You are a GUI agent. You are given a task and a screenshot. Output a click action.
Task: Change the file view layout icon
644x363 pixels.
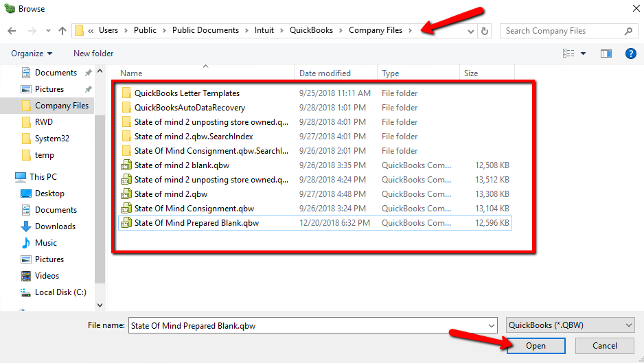pyautogui.click(x=568, y=54)
